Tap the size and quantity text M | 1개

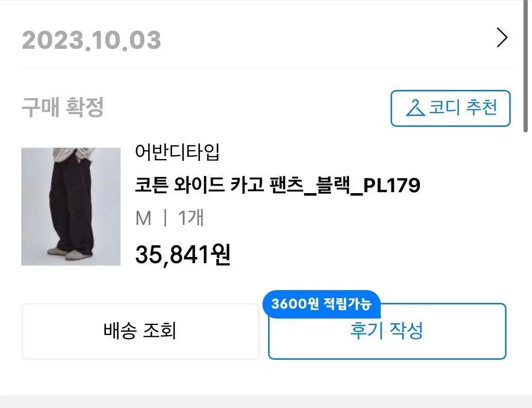170,218
